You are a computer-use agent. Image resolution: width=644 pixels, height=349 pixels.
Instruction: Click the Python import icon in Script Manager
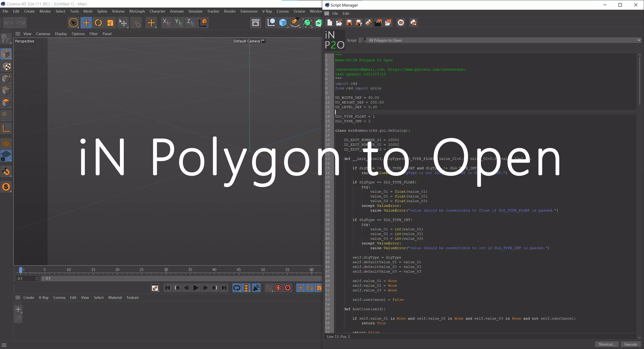pos(368,23)
